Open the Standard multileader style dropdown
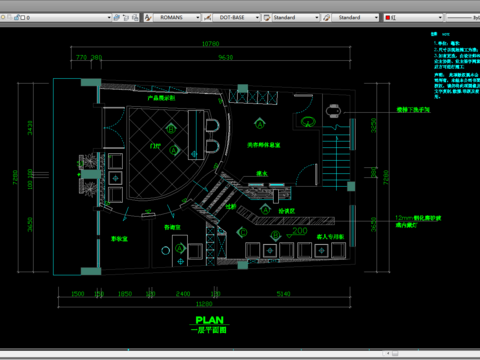This screenshot has height=360, width=480. [376, 17]
